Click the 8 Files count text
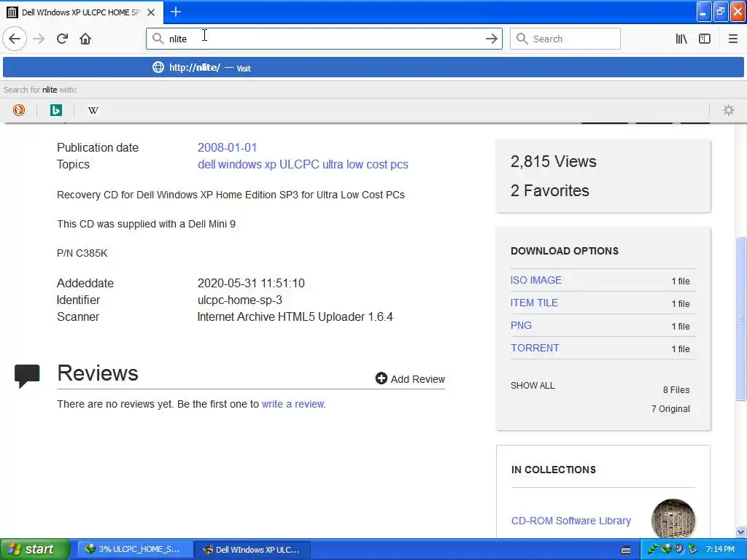 (x=676, y=389)
